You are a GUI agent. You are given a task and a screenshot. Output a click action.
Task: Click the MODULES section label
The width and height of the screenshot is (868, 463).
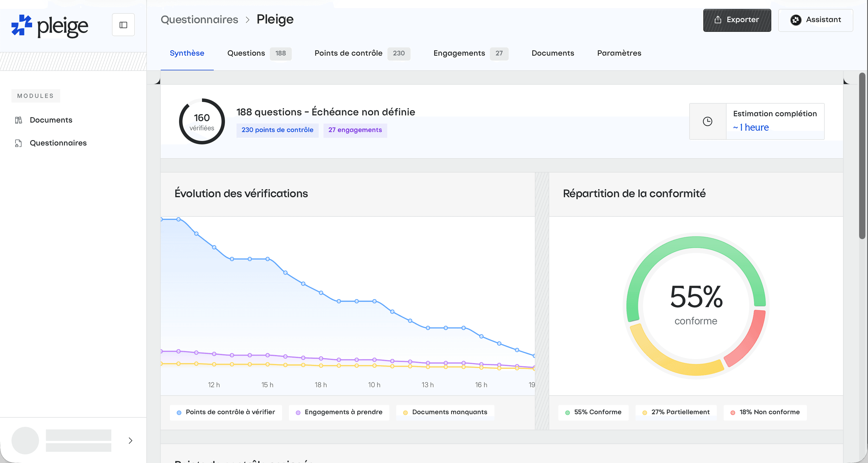(x=36, y=96)
